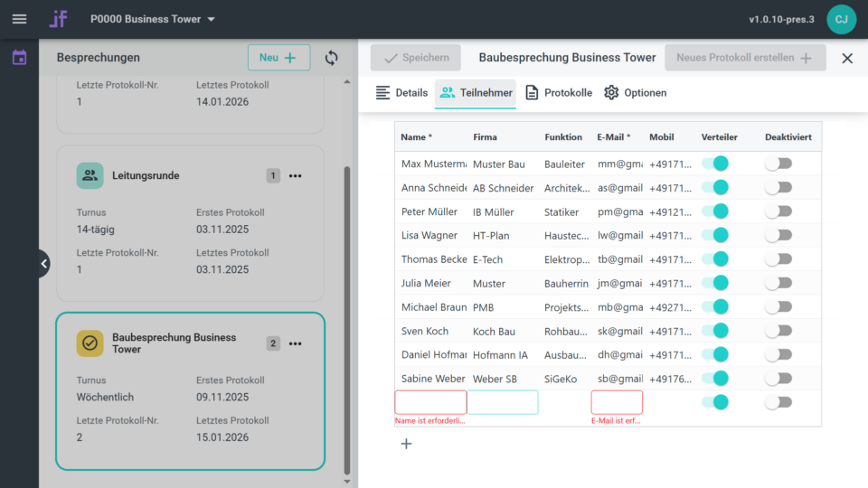Click the calendar icon in left sidebar
Viewport: 868px width, 488px height.
coord(19,58)
